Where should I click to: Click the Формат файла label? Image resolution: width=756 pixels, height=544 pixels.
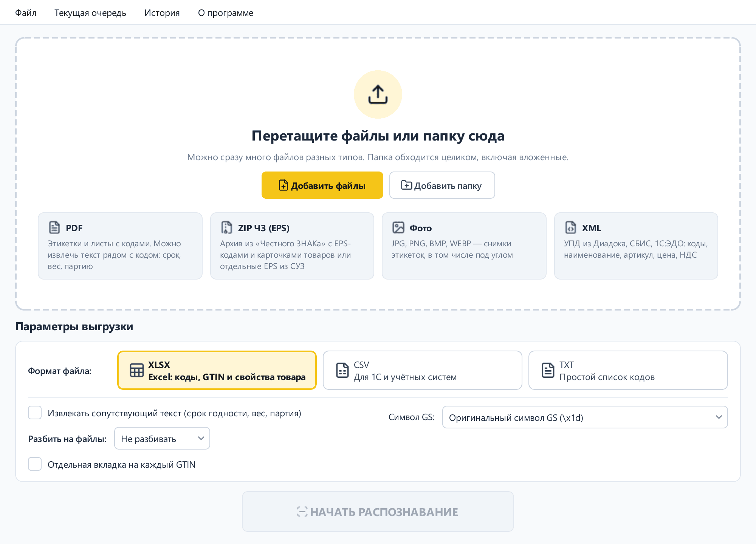[60, 371]
